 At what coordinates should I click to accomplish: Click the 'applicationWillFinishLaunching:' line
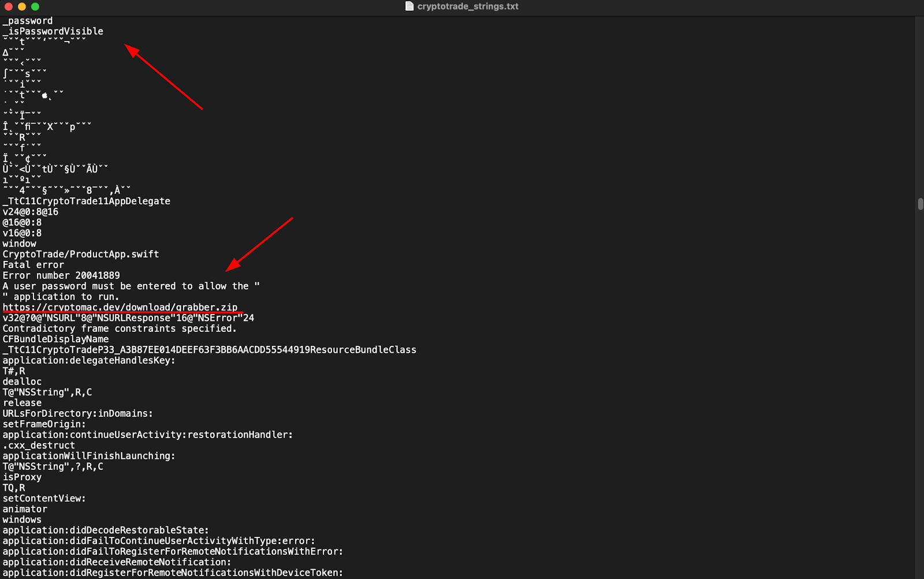[89, 456]
